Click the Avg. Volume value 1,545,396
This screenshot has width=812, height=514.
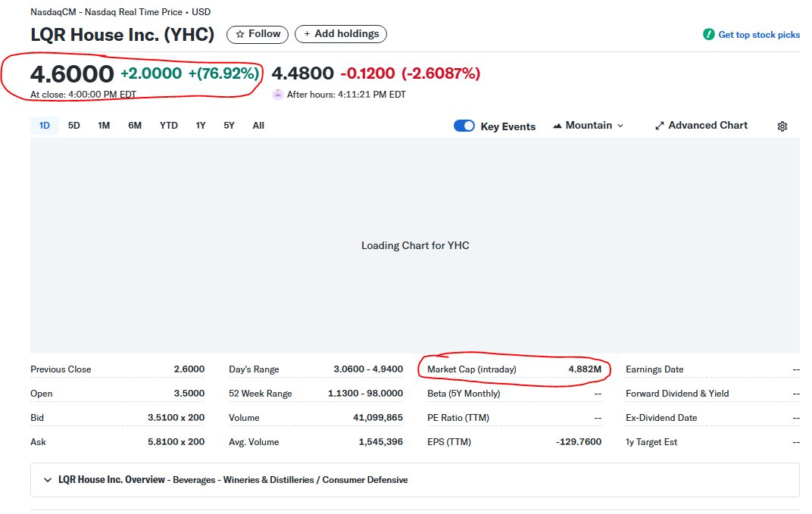click(380, 442)
